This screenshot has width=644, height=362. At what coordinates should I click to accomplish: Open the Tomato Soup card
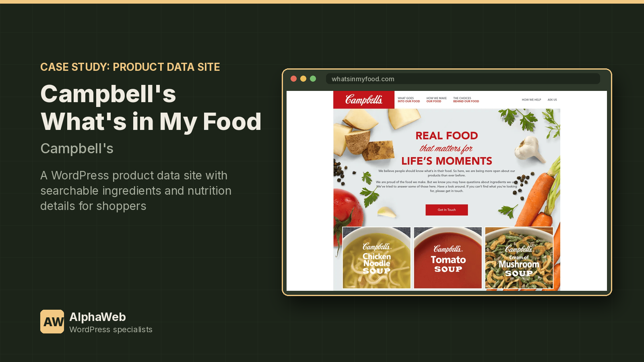[x=448, y=258]
